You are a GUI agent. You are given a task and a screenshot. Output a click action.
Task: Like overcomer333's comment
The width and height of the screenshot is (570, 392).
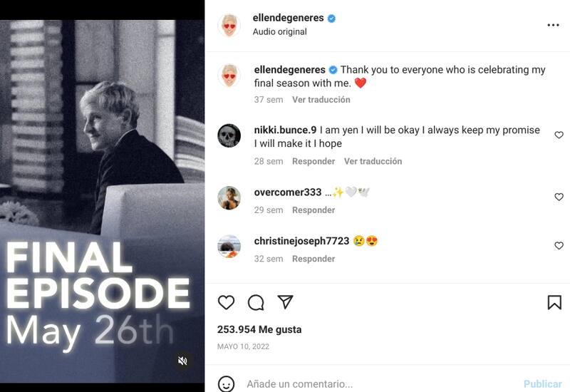[x=559, y=197]
